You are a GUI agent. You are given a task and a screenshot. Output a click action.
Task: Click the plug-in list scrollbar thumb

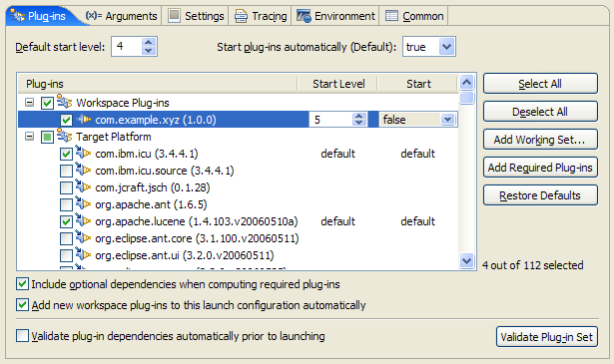(x=467, y=97)
